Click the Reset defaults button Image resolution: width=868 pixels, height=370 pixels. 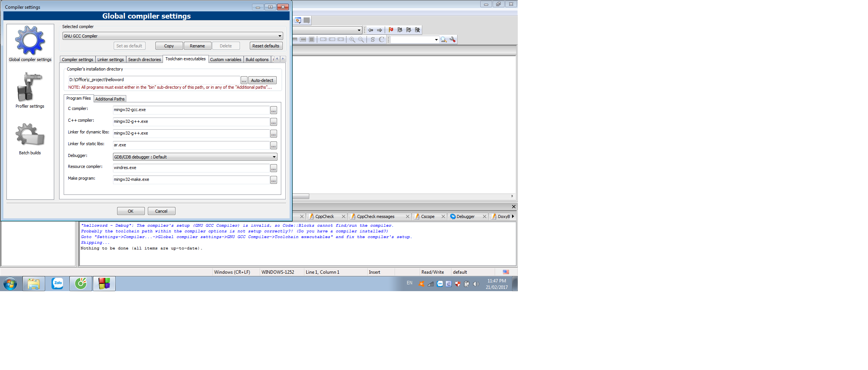266,46
